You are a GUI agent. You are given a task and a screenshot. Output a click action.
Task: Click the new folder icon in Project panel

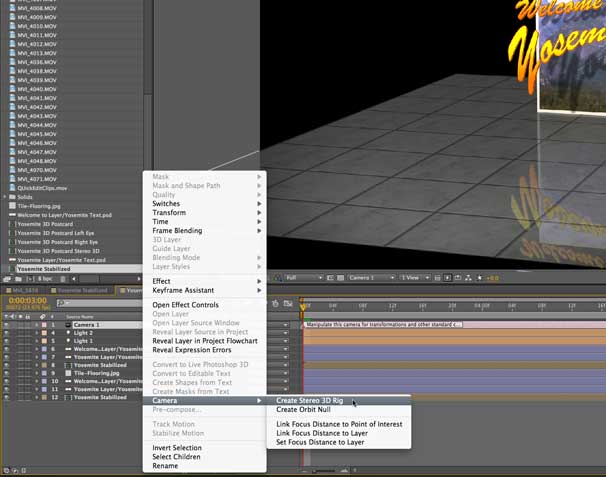18,279
